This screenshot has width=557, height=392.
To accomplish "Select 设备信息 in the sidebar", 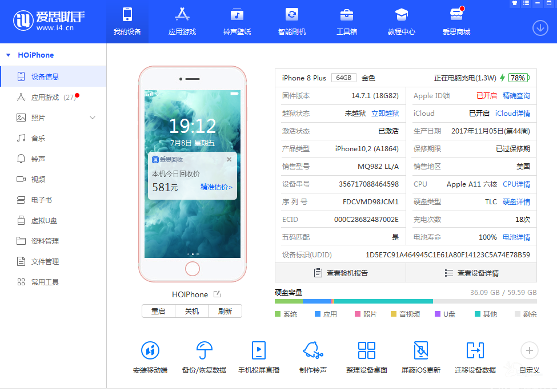I will pos(53,76).
